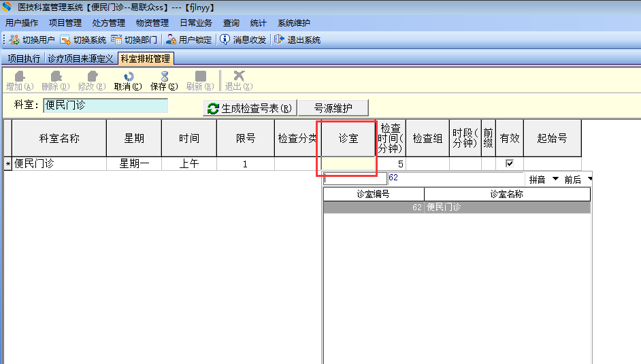Click the 用户锁定 user lock icon
The height and width of the screenshot is (364, 641).
[171, 39]
